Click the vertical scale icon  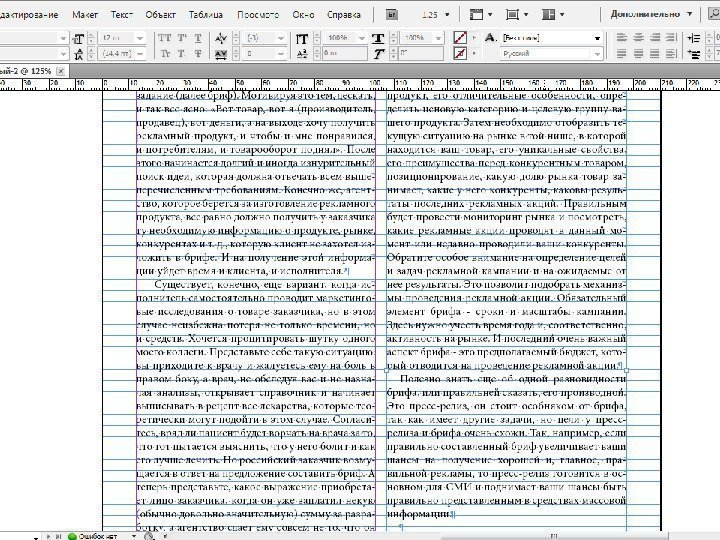(302, 39)
